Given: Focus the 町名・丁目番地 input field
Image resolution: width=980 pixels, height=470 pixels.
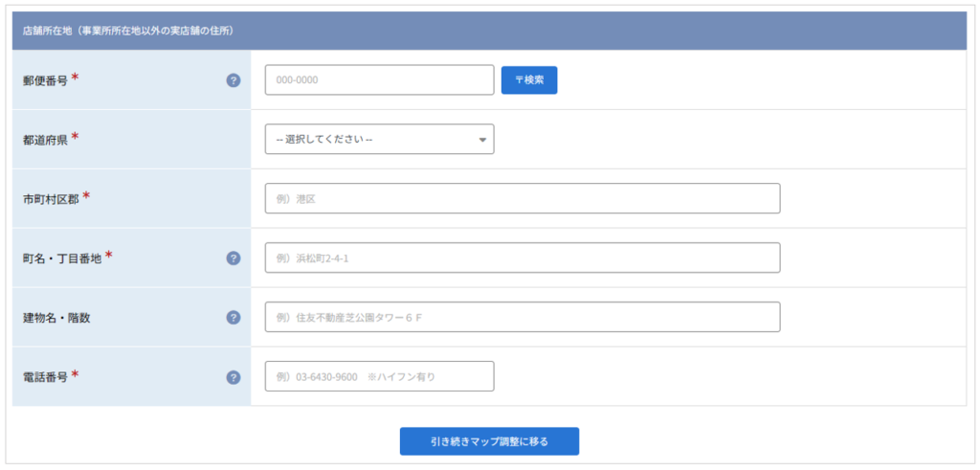Looking at the screenshot, I should click(523, 257).
